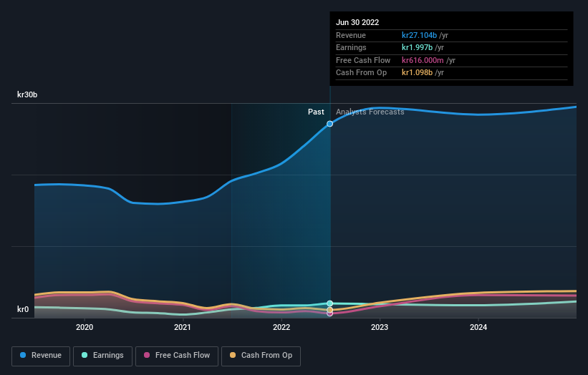Viewport: 588px width, 375px height.
Task: Click the Free Cash Flow row label in tooltip
Action: (363, 60)
